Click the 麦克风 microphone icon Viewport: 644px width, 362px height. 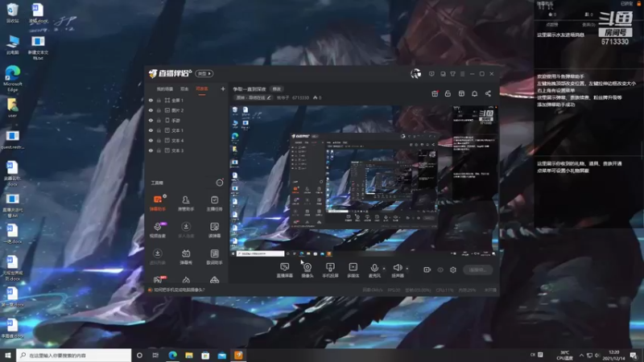tap(374, 268)
